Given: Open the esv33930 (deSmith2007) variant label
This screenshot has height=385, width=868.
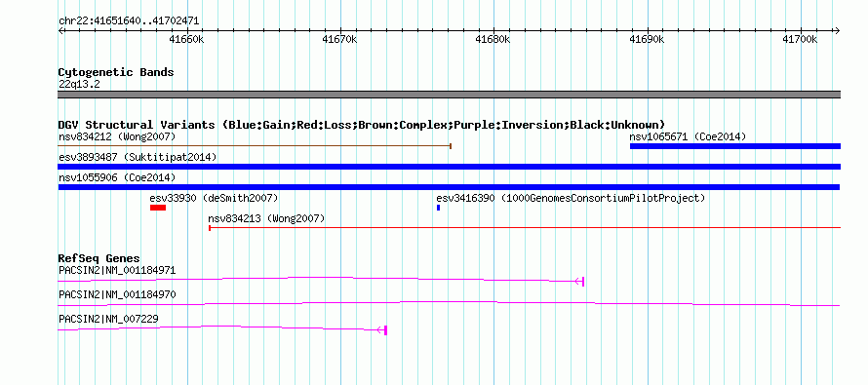Looking at the screenshot, I should pos(214,198).
